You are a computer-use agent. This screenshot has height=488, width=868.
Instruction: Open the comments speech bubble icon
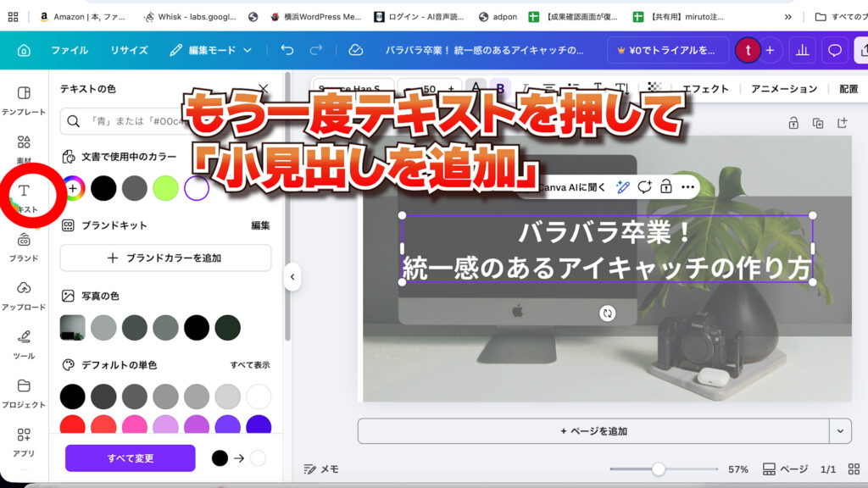tap(835, 50)
